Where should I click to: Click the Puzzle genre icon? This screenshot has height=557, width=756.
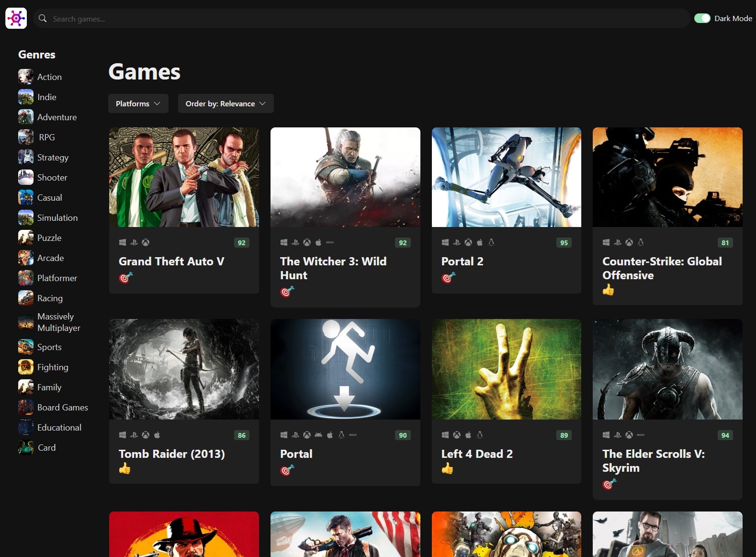click(x=26, y=238)
